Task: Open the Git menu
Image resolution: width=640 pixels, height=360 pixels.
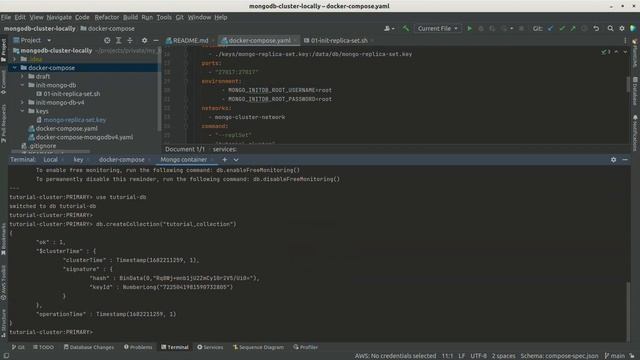Action: click(x=180, y=17)
